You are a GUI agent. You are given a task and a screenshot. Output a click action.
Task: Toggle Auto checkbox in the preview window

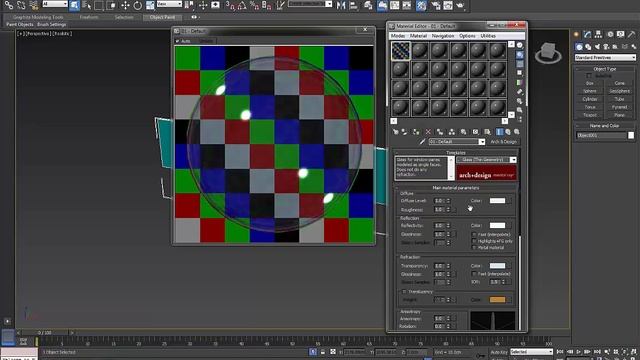click(x=177, y=41)
